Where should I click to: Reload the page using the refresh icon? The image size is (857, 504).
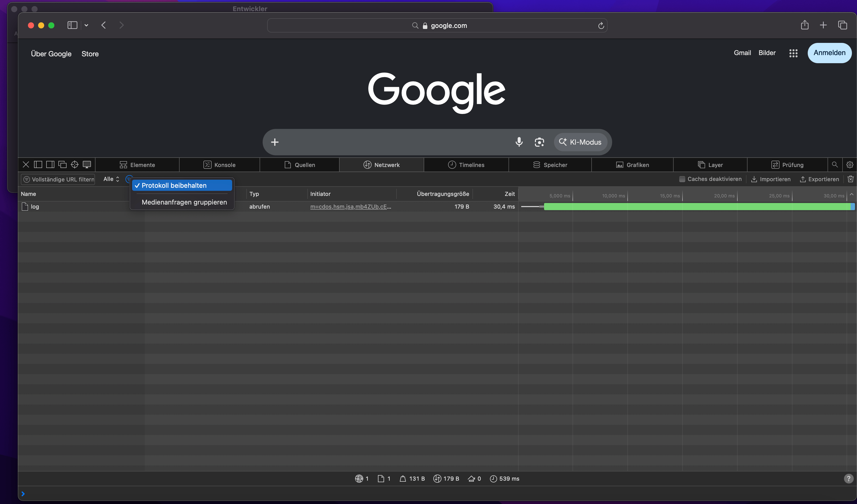click(601, 25)
